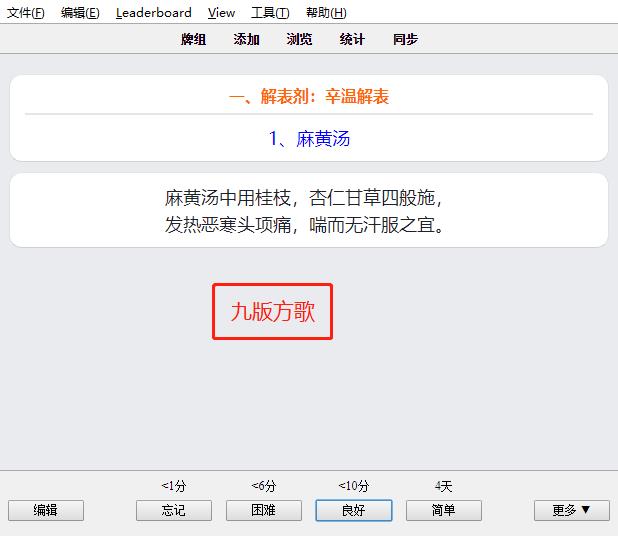Rate the card as 良好

point(354,510)
